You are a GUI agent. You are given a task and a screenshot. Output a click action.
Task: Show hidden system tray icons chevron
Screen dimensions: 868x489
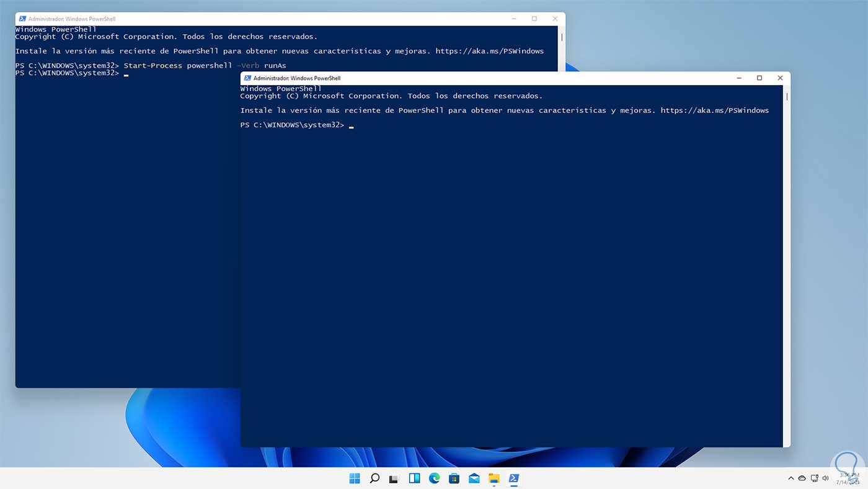click(x=790, y=478)
